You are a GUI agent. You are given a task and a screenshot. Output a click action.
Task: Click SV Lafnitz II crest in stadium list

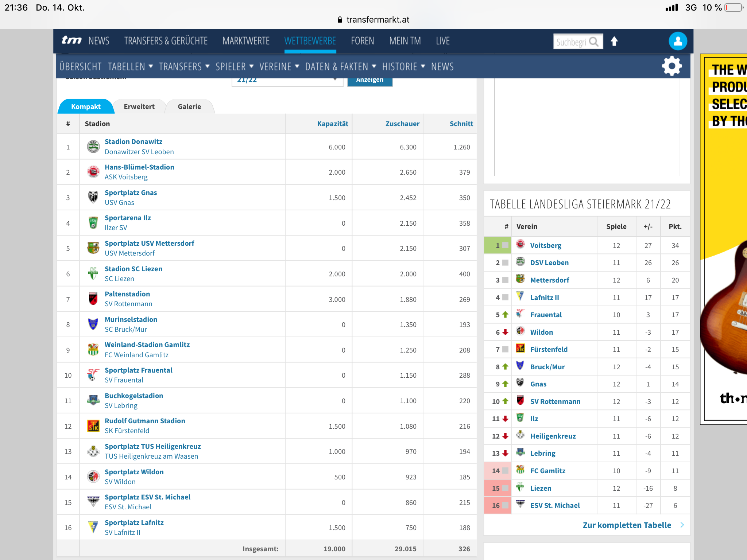tap(93, 527)
